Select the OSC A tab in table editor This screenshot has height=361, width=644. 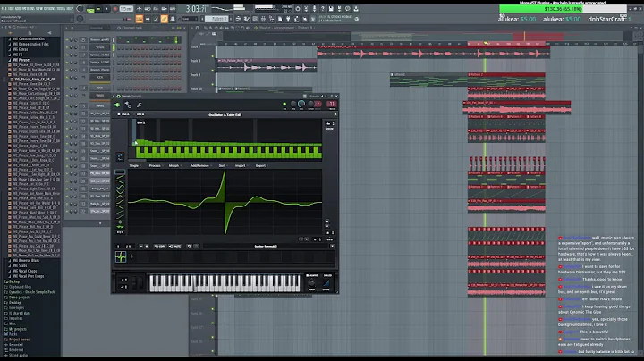click(x=124, y=114)
